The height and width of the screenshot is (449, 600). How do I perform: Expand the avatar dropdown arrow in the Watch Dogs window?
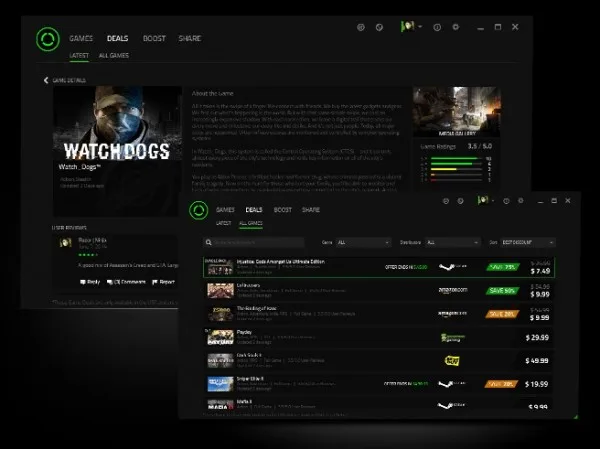420,27
